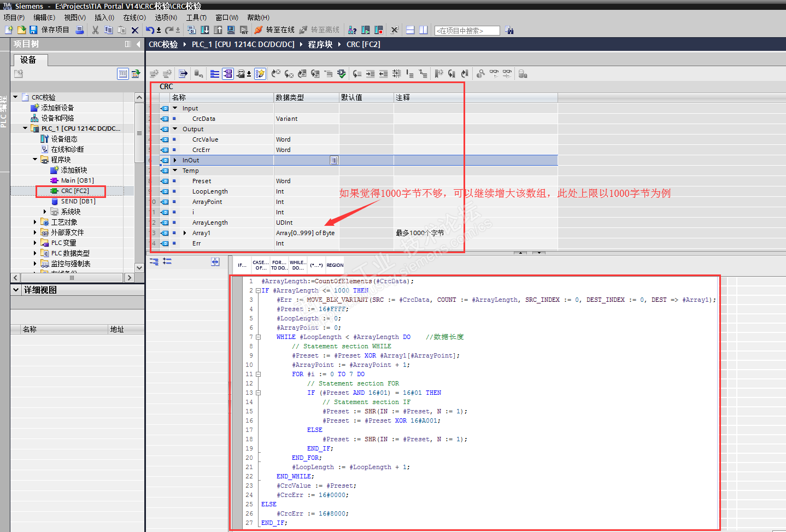Click the Go online (转至在线) icon
This screenshot has width=786, height=532.
[259, 30]
